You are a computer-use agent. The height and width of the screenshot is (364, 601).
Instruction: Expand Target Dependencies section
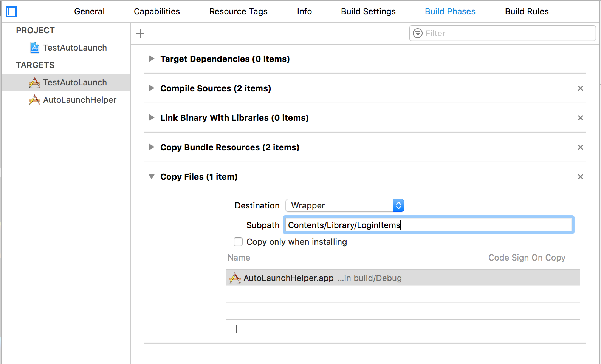[x=152, y=59]
